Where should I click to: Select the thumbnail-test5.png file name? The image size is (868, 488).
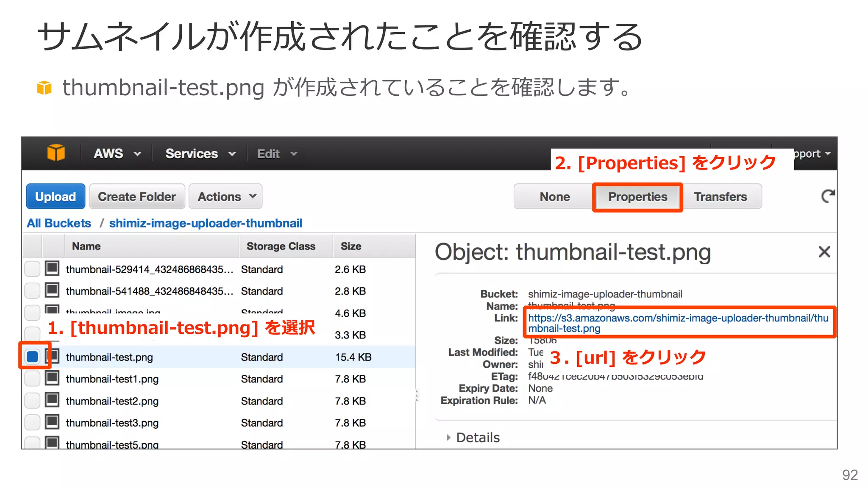(x=112, y=444)
